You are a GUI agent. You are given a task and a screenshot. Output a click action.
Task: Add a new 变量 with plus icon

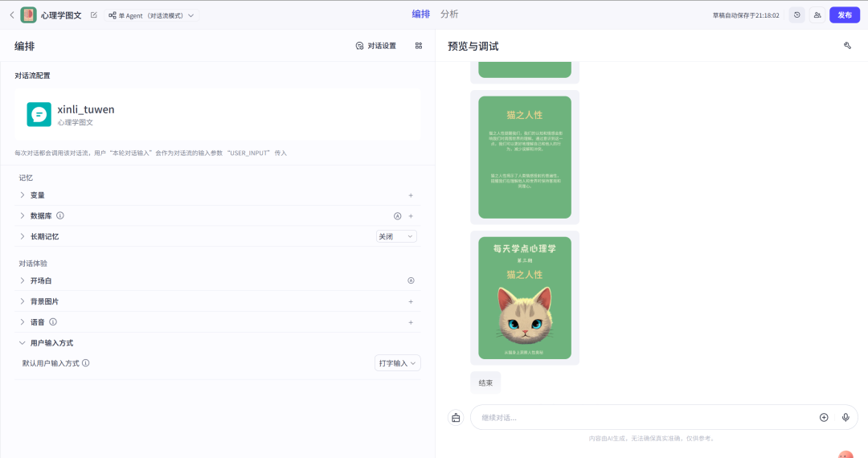point(411,195)
